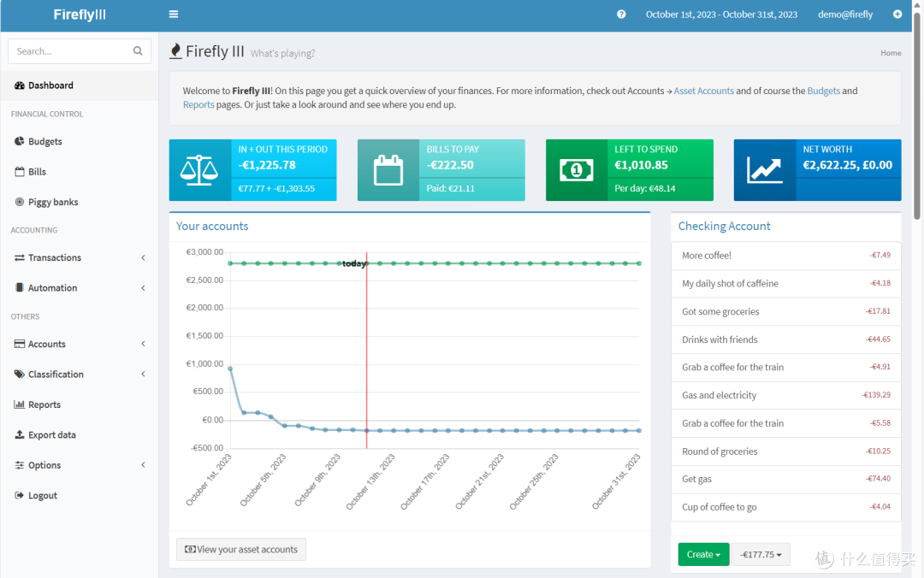924x578 pixels.
Task: Follow the Asset Accounts link in welcome text
Action: [x=703, y=91]
